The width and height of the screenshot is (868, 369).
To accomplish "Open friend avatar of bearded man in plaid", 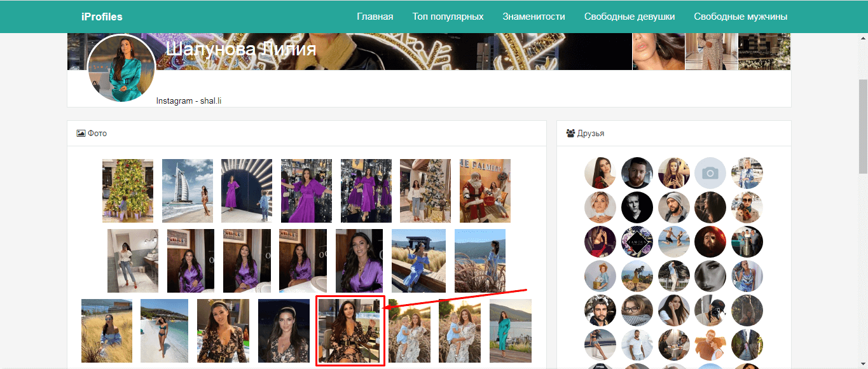I will click(600, 310).
